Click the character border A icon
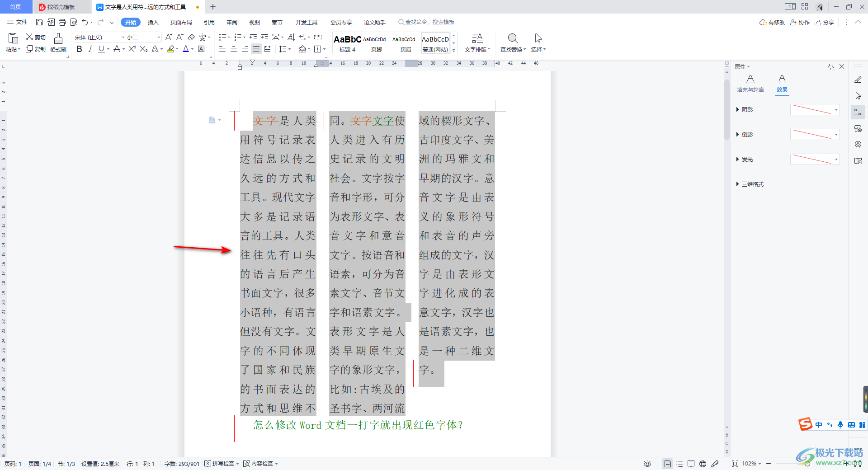 (202, 49)
